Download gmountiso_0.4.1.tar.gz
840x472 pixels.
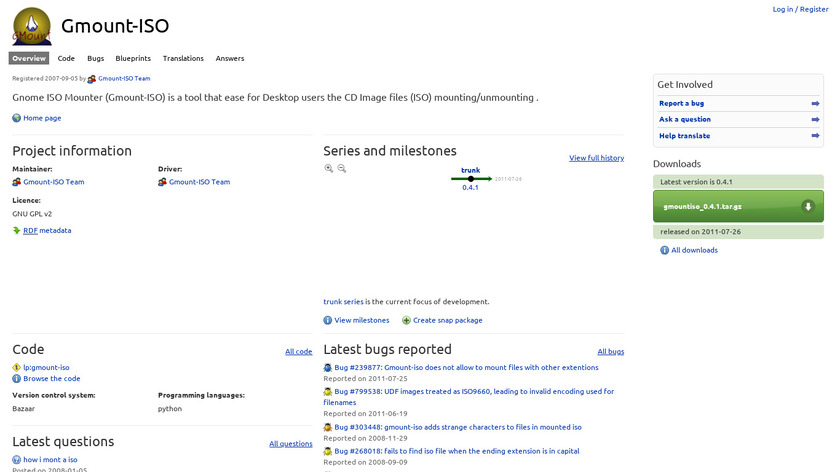point(738,206)
